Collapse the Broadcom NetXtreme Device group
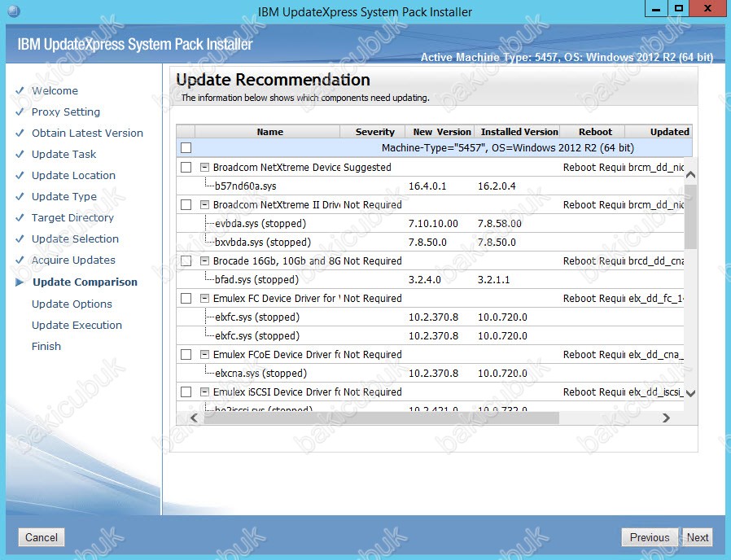Image resolution: width=731 pixels, height=560 pixels. click(x=204, y=168)
